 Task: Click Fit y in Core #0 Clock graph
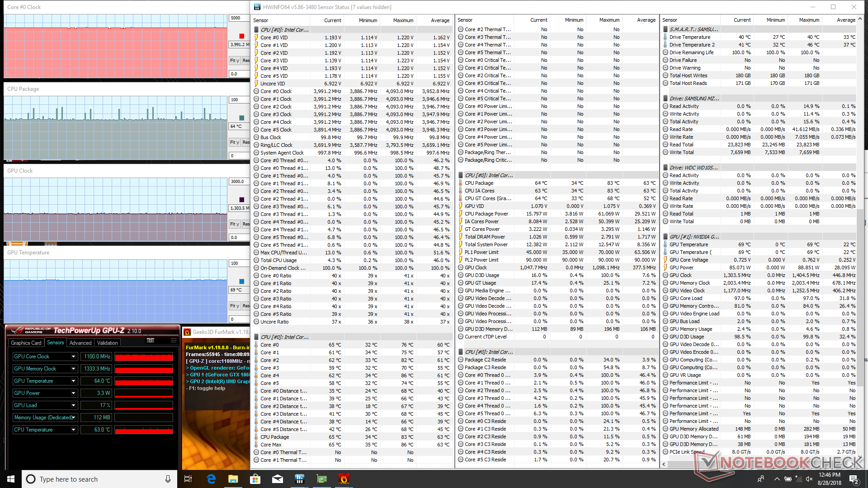click(234, 61)
